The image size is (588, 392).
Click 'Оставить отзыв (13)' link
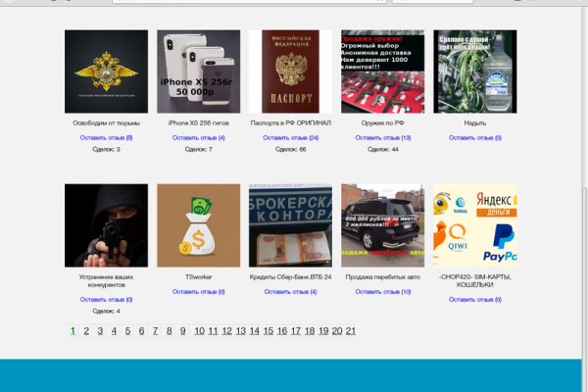(x=383, y=137)
